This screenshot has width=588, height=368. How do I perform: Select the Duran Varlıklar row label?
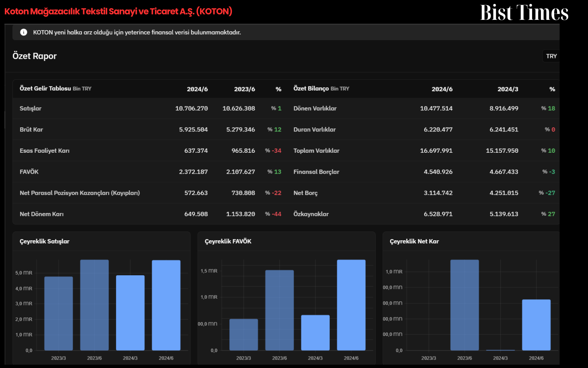point(315,130)
